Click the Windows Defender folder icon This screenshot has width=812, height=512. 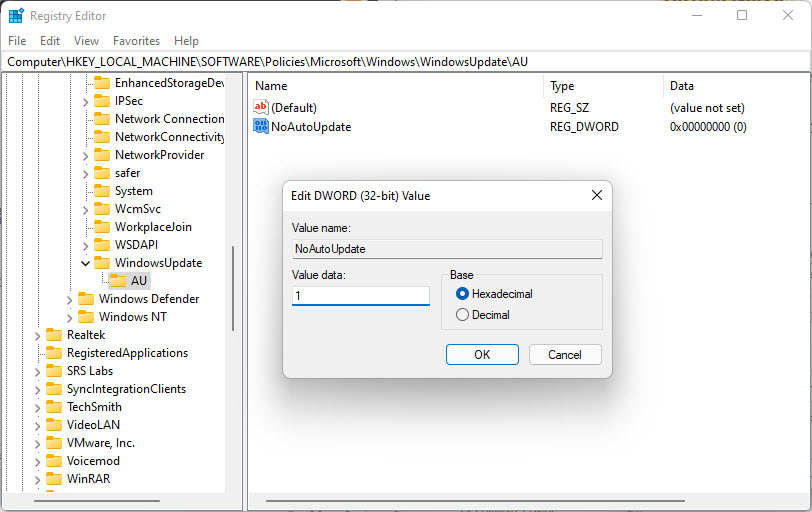click(x=86, y=299)
